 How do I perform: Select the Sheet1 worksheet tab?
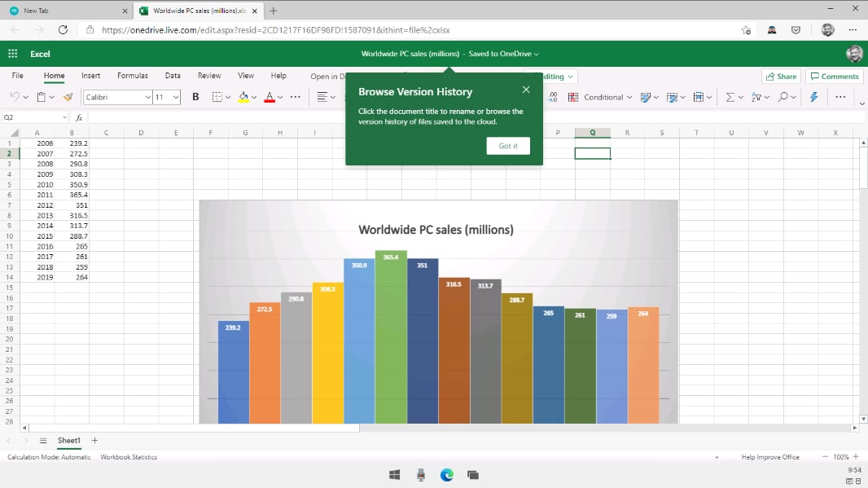[68, 441]
